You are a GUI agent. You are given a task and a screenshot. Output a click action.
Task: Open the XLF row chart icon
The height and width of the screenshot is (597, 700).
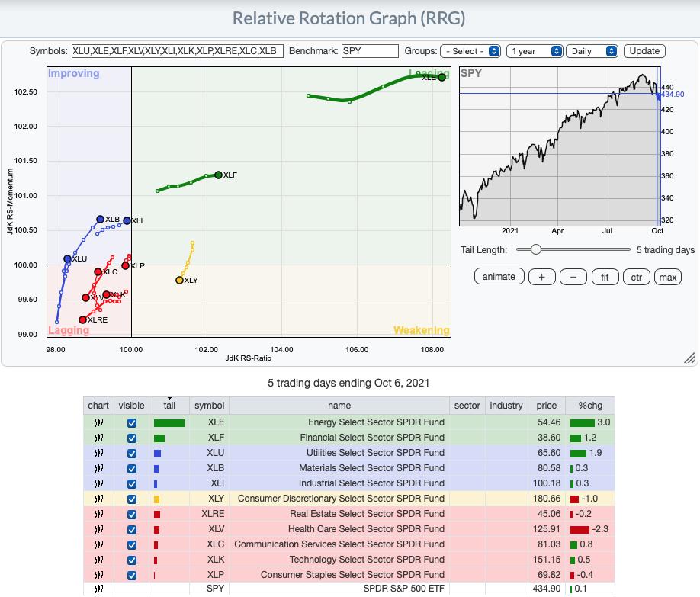[x=98, y=438]
